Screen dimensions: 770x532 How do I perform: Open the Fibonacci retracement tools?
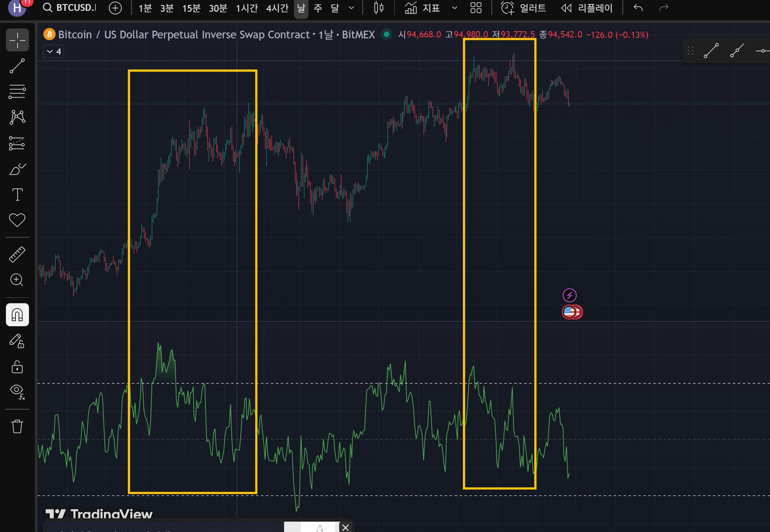point(17,92)
